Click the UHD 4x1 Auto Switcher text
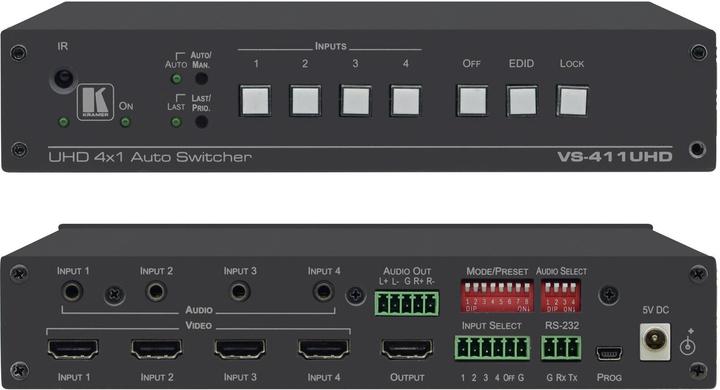 [x=150, y=157]
